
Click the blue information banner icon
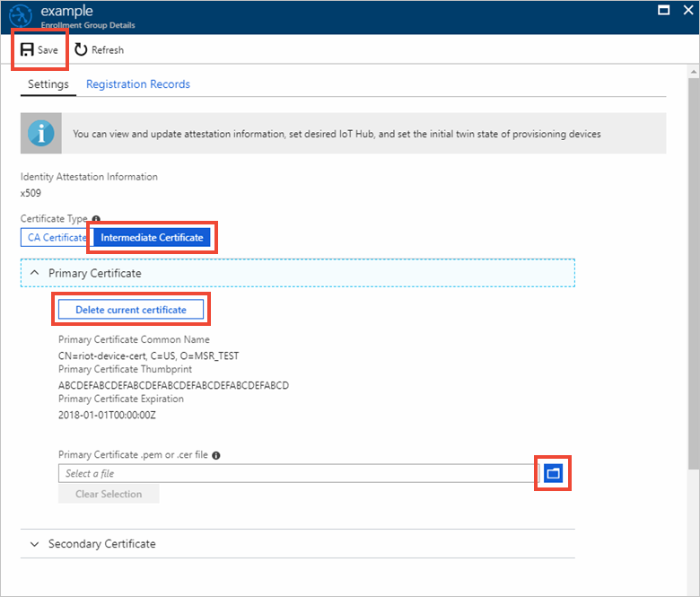click(41, 133)
